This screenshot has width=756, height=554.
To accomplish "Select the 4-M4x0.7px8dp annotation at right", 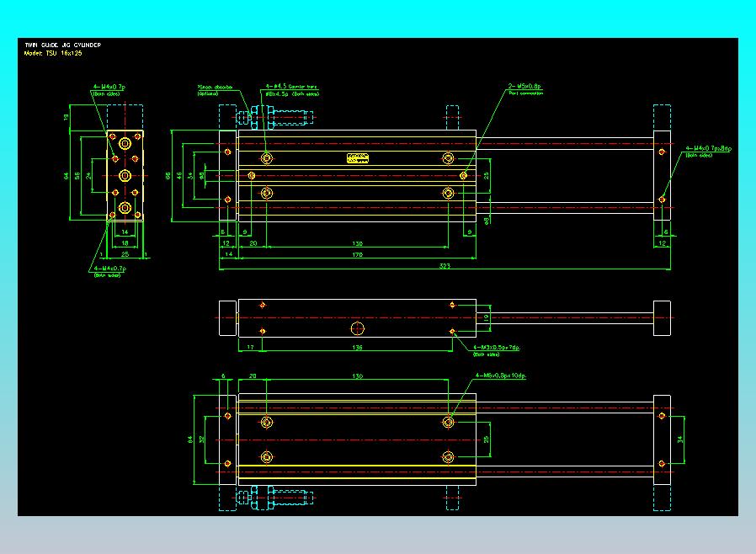I will 708,152.
